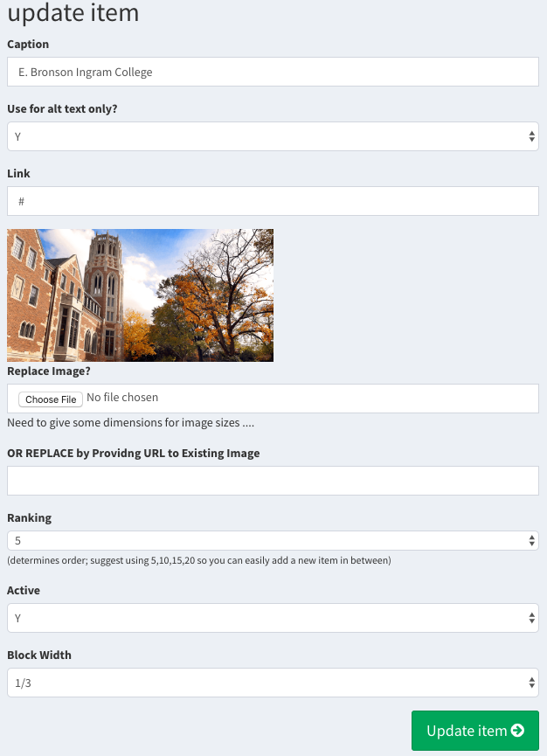Focus the existing image URL field

click(x=272, y=481)
